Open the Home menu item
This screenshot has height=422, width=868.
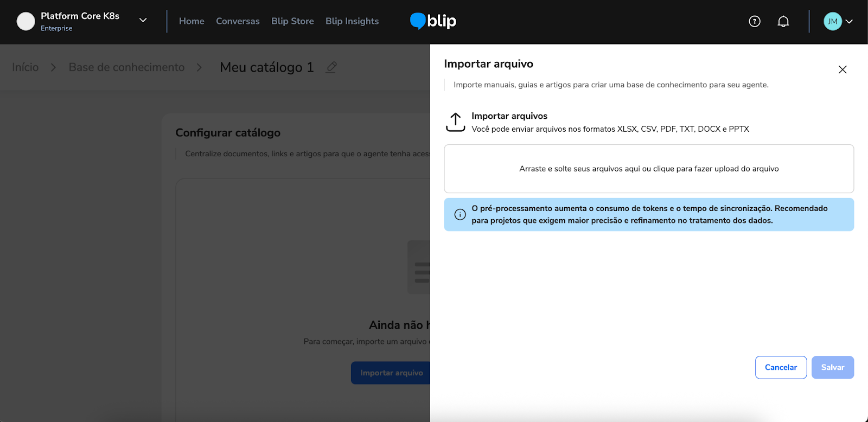192,21
